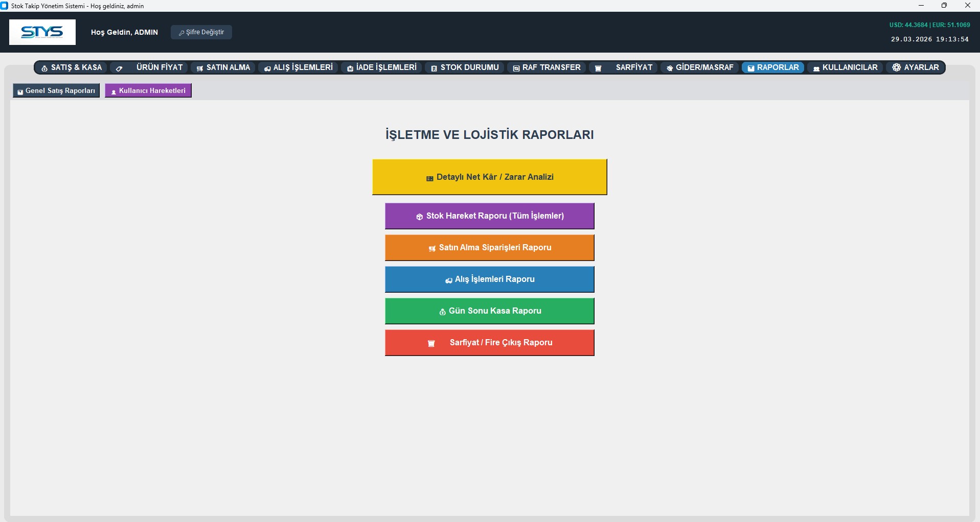Click the gear icon beside AYARLAR

(896, 67)
